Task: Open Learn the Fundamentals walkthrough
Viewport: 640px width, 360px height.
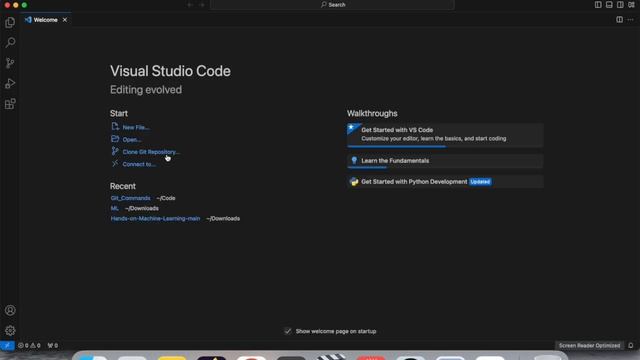Action: coord(445,161)
